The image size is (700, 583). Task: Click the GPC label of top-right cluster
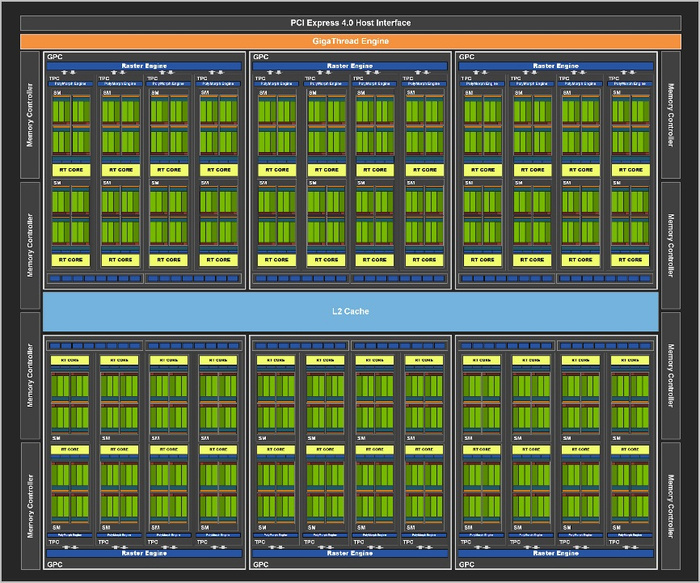click(466, 57)
